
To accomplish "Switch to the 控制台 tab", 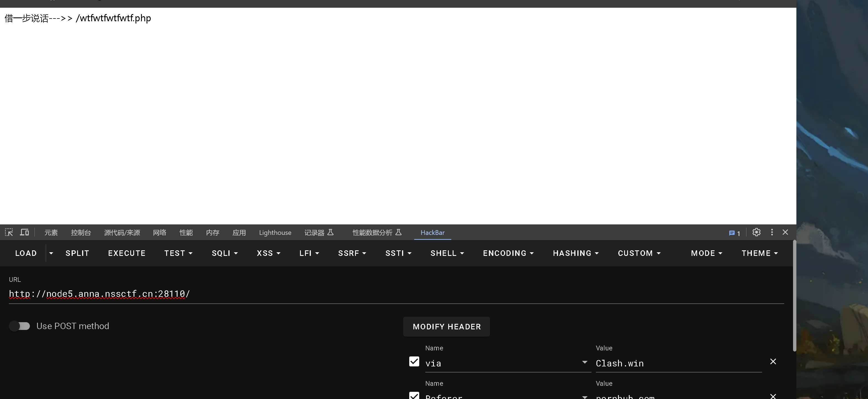I will tap(81, 233).
